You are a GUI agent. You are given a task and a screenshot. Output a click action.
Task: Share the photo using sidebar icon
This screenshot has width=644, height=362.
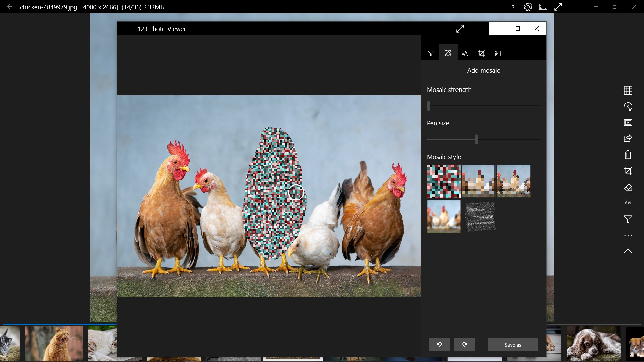pyautogui.click(x=628, y=138)
